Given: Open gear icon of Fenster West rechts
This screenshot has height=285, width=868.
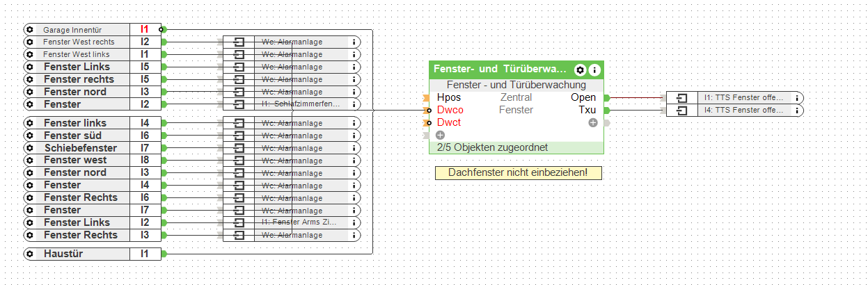Looking at the screenshot, I should tap(29, 42).
